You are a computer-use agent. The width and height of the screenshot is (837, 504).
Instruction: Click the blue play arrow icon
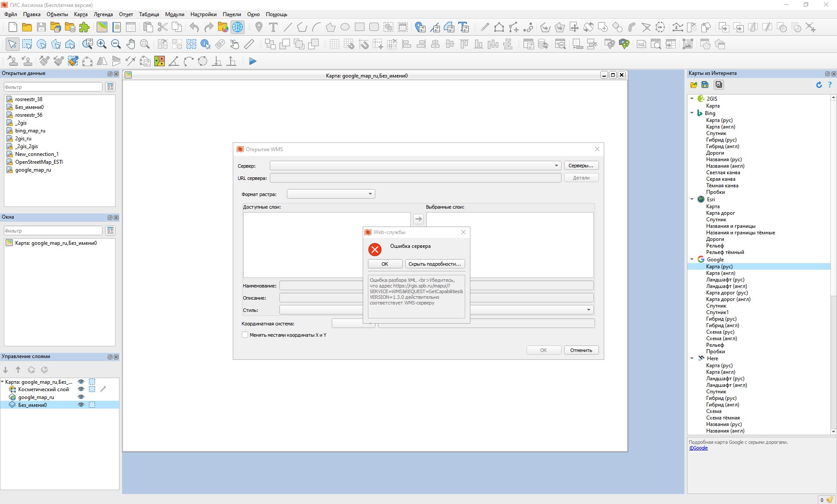point(253,61)
